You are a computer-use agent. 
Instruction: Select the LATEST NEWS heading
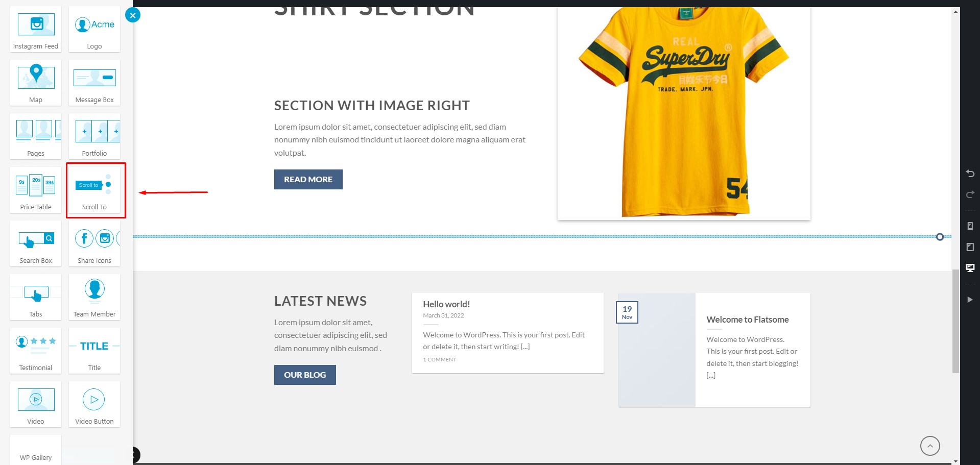tap(320, 301)
